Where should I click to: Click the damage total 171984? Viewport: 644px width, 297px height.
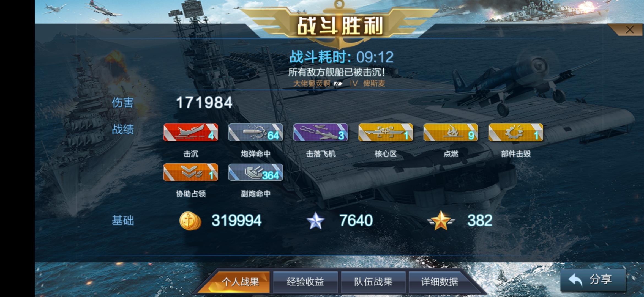click(x=204, y=103)
